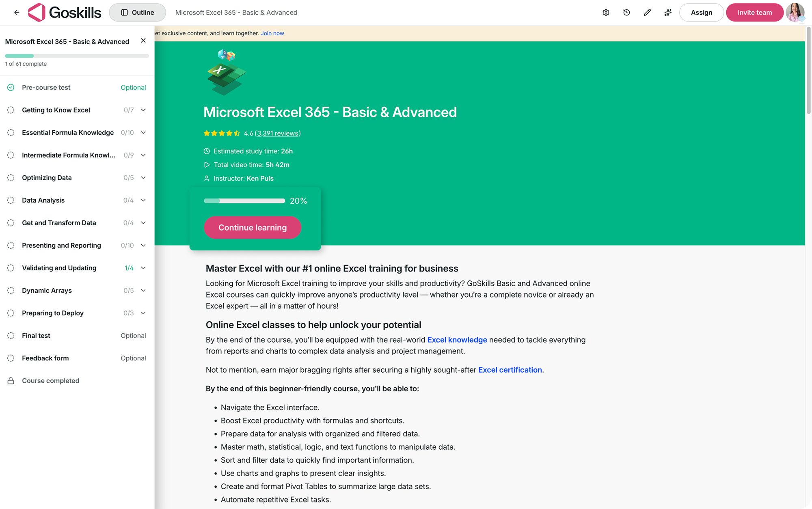Click the Invite team button
Viewport: 812px width, 509px height.
click(x=755, y=13)
